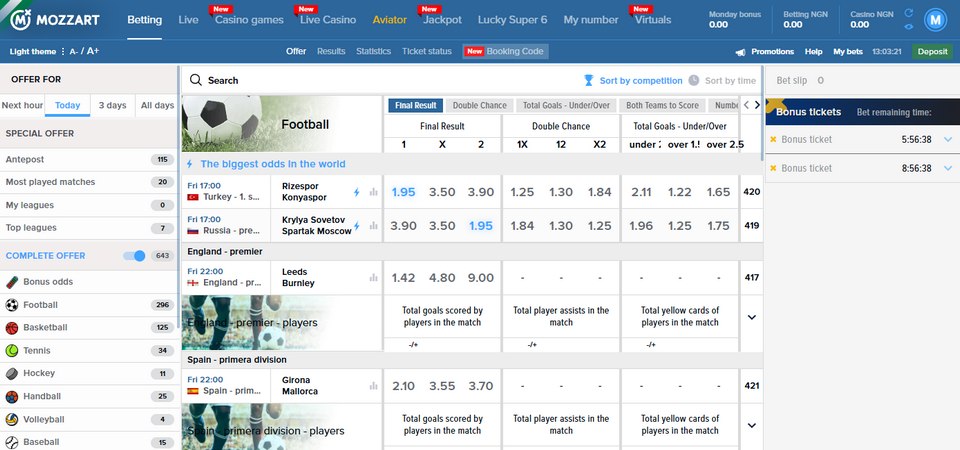Image resolution: width=960 pixels, height=450 pixels.
Task: Open 419 more markets for Krylya Sovetov match
Action: (x=752, y=225)
